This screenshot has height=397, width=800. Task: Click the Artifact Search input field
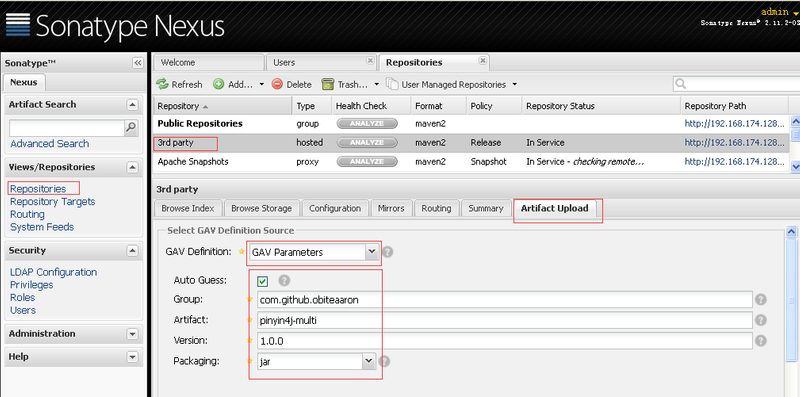(66, 128)
